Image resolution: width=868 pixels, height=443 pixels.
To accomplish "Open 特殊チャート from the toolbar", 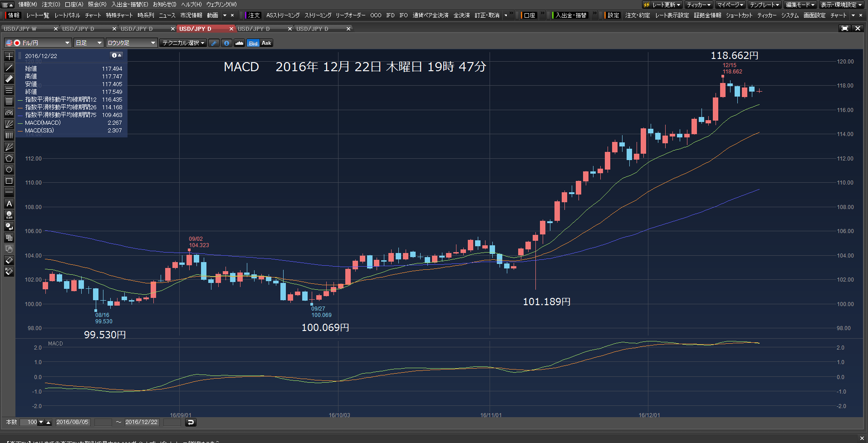I will point(119,15).
